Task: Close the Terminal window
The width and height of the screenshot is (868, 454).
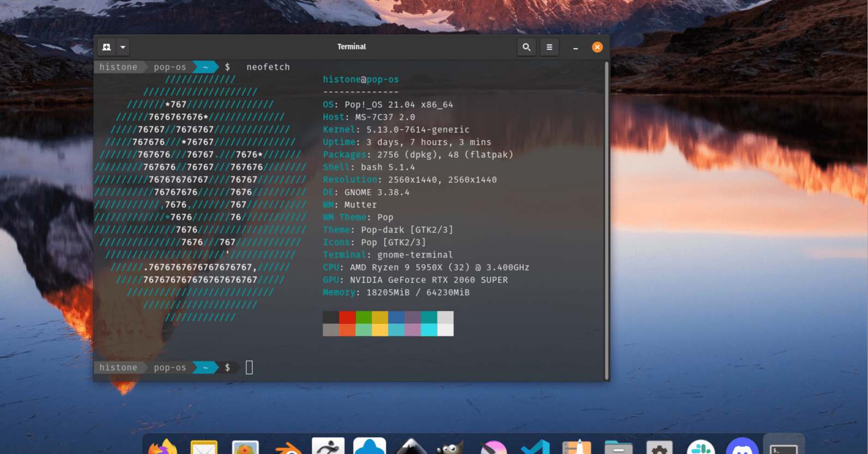Action: 597,47
